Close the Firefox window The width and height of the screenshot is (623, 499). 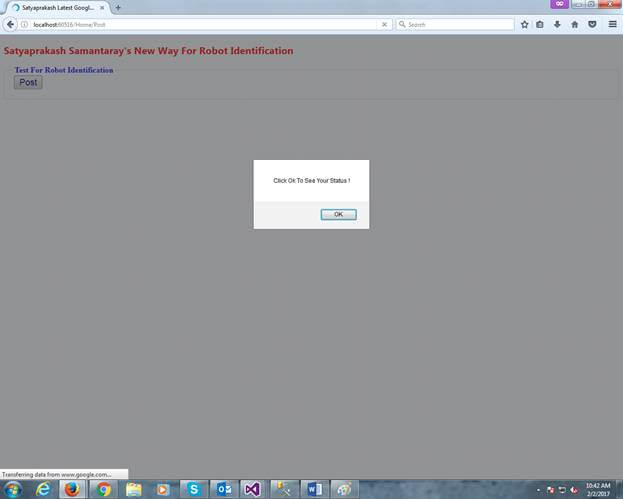click(x=609, y=4)
